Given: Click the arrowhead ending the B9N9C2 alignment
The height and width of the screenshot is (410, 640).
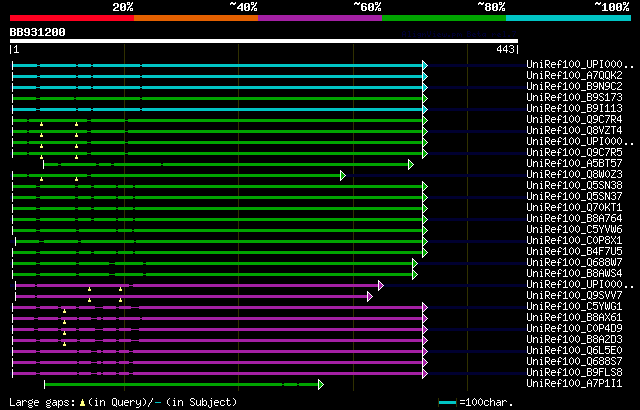Looking at the screenshot, I should 425,87.
